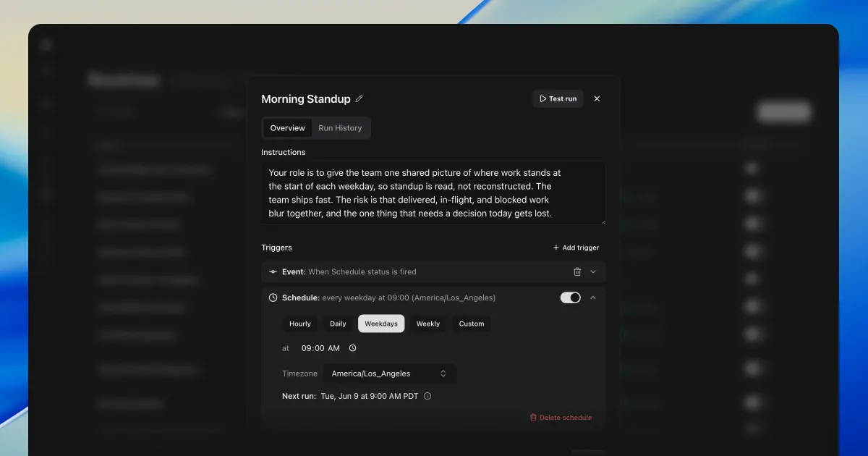Open the America/Los_Angeles timezone dropdown

(x=389, y=373)
